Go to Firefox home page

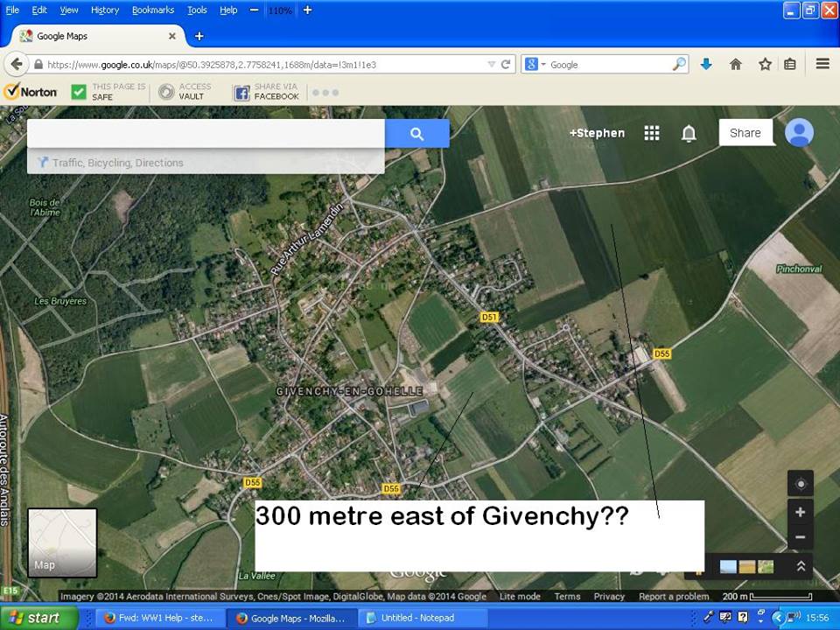[736, 64]
